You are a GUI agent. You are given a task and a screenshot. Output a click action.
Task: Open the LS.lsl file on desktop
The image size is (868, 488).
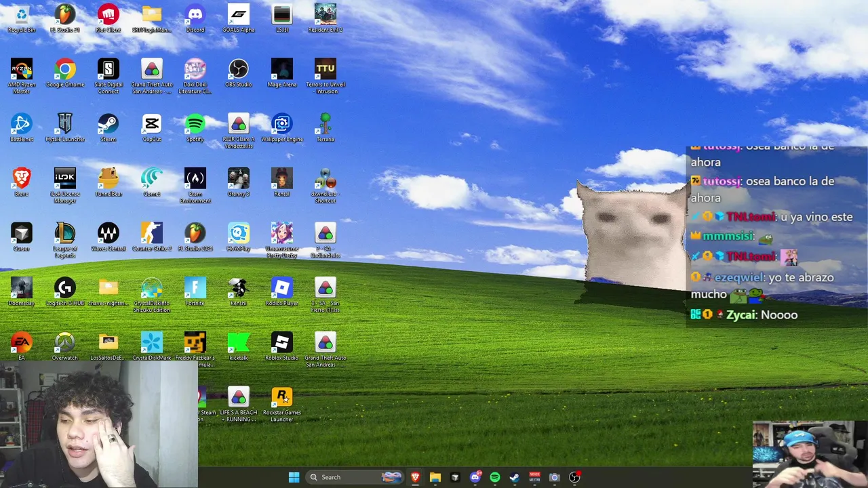point(282,18)
